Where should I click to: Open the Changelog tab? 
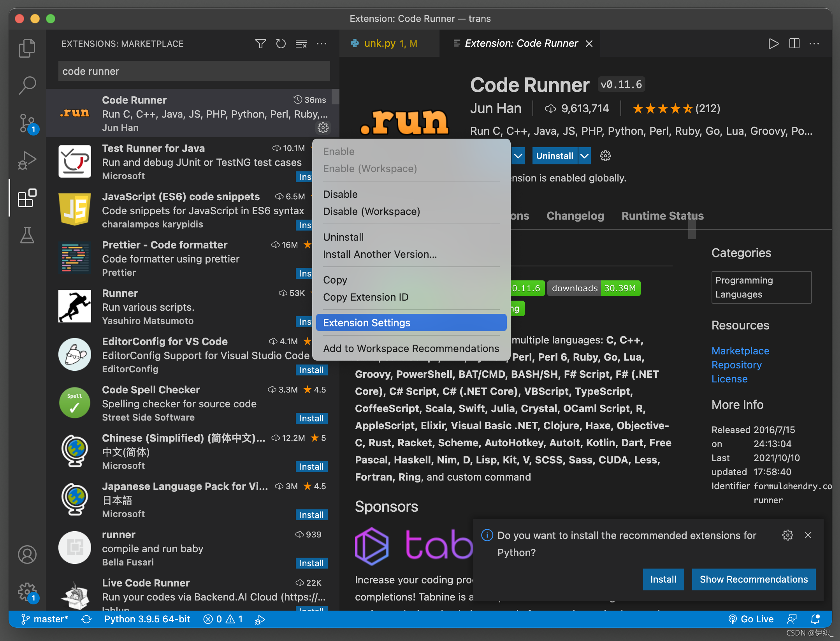[x=575, y=216]
